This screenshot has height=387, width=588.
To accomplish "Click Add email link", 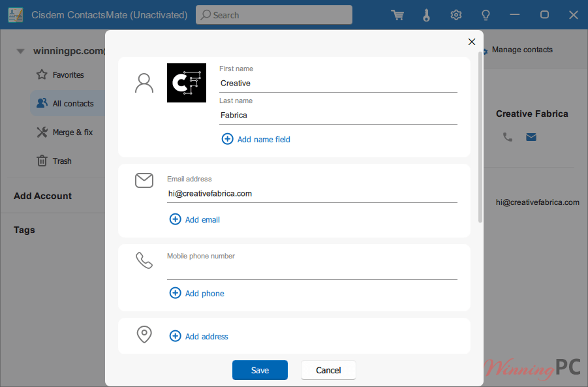I will point(202,220).
